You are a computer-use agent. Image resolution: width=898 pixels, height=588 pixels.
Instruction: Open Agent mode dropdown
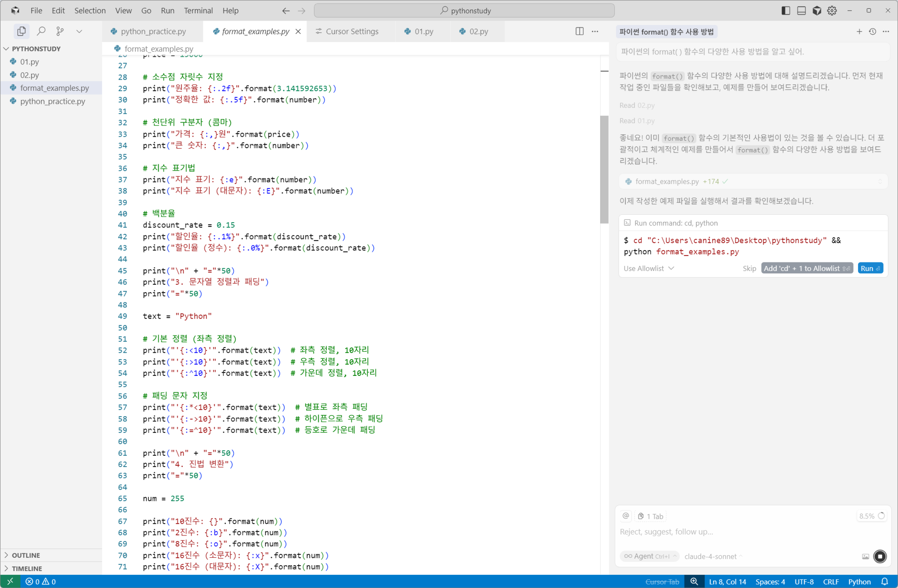[x=650, y=556]
